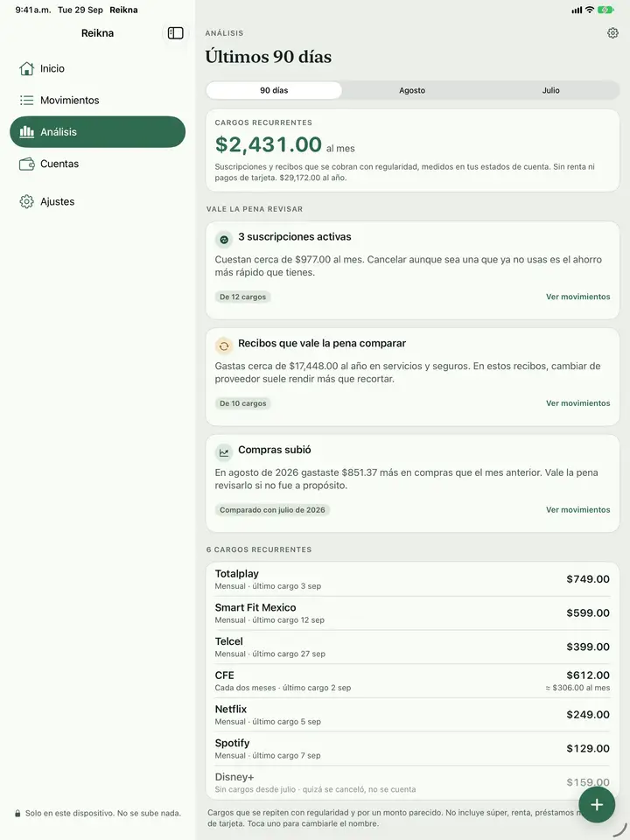The image size is (630, 840).
Task: Switch to the Agosto tab
Action: pos(412,90)
